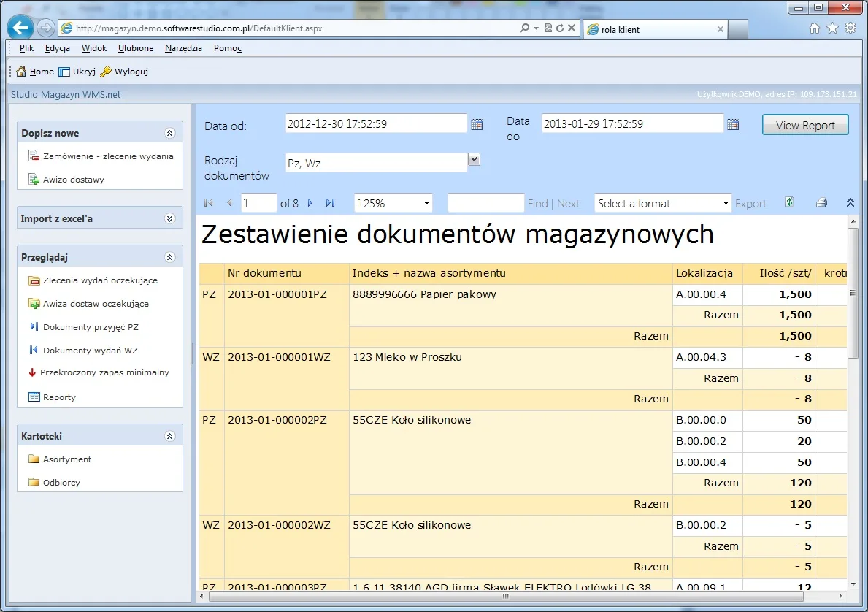The width and height of the screenshot is (868, 612).
Task: Open Awizo dostawy
Action: 66,180
